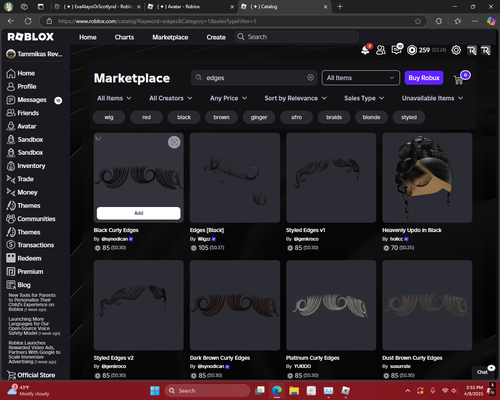Refresh the browser page
The height and width of the screenshot is (400, 500).
tap(28, 21)
